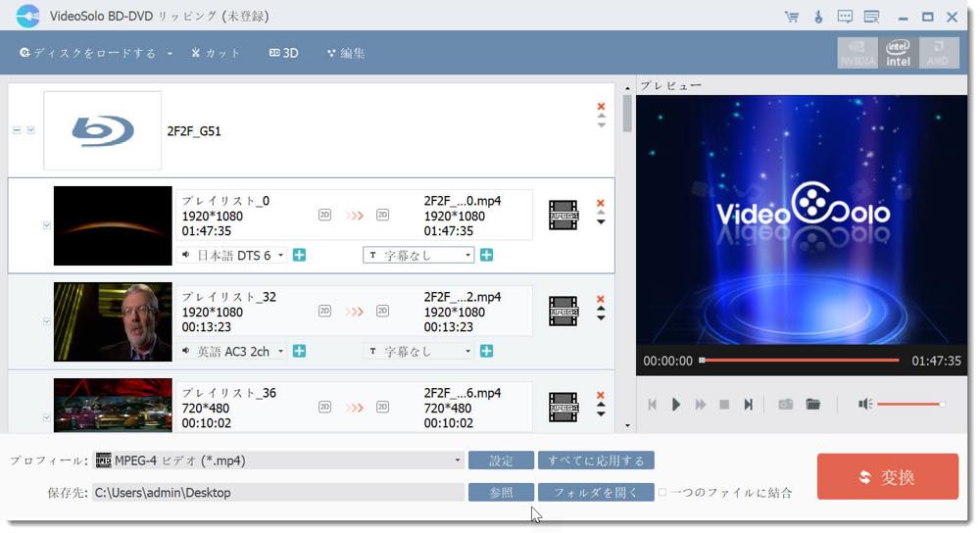Screen dimensions: 980x533
Task: Select the Blu-ray disc thumbnail
Action: pyautogui.click(x=103, y=130)
